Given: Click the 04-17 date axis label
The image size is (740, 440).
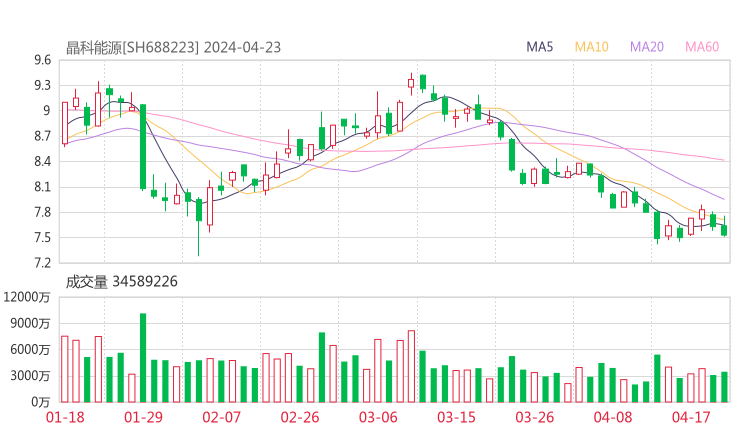Looking at the screenshot, I should [691, 417].
